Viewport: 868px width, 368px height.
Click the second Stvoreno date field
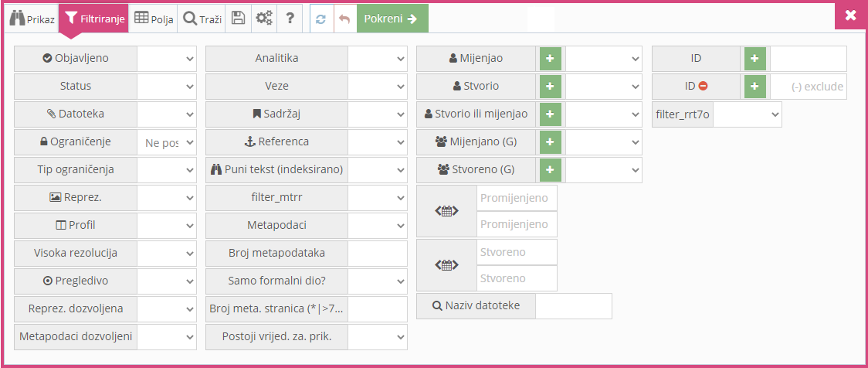pos(517,278)
